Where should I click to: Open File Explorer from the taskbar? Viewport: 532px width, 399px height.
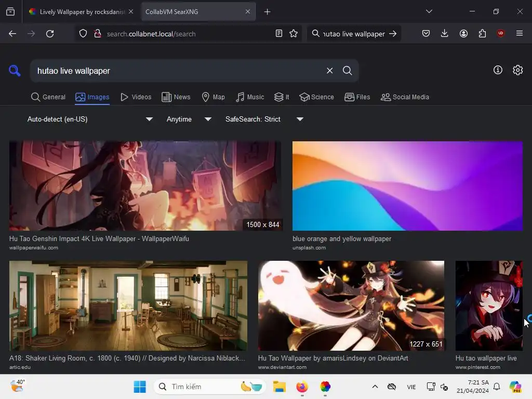click(x=279, y=387)
